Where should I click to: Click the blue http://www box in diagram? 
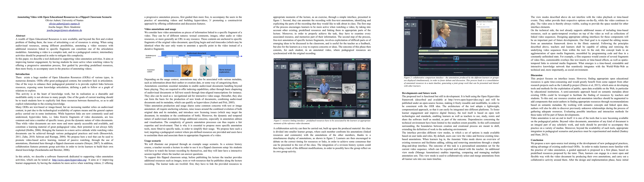172,71
